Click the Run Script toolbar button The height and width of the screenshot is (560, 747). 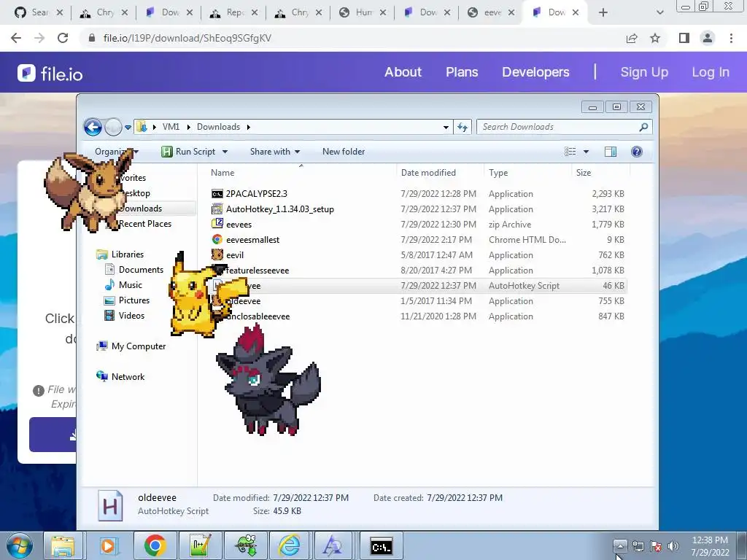tap(189, 152)
